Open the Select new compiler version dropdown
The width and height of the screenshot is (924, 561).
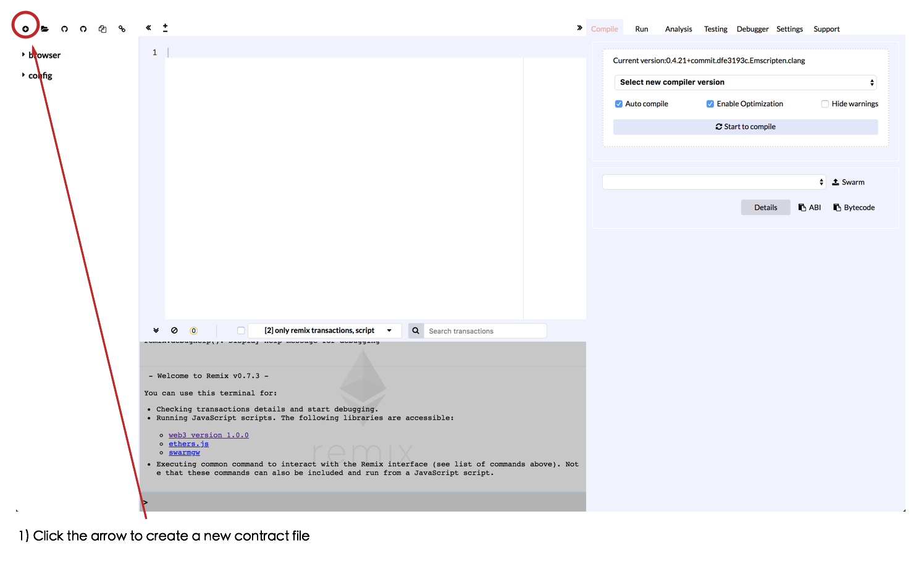click(x=745, y=82)
